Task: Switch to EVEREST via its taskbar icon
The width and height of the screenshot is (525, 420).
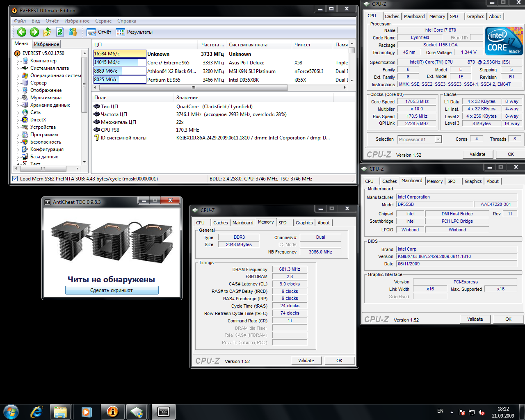Action: tap(112, 411)
